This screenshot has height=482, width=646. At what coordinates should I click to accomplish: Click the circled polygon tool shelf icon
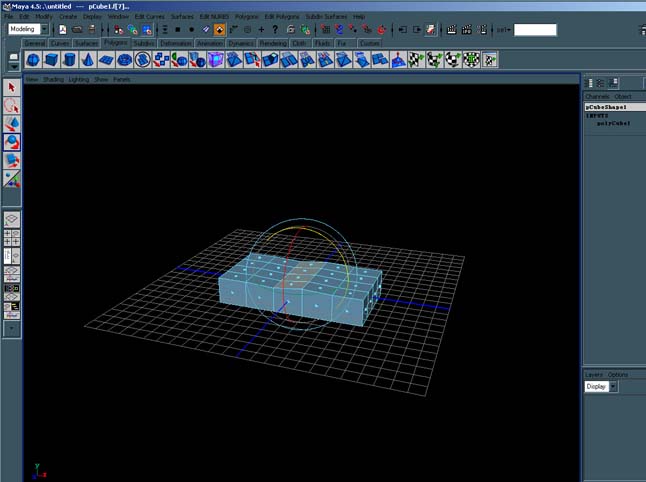click(143, 60)
